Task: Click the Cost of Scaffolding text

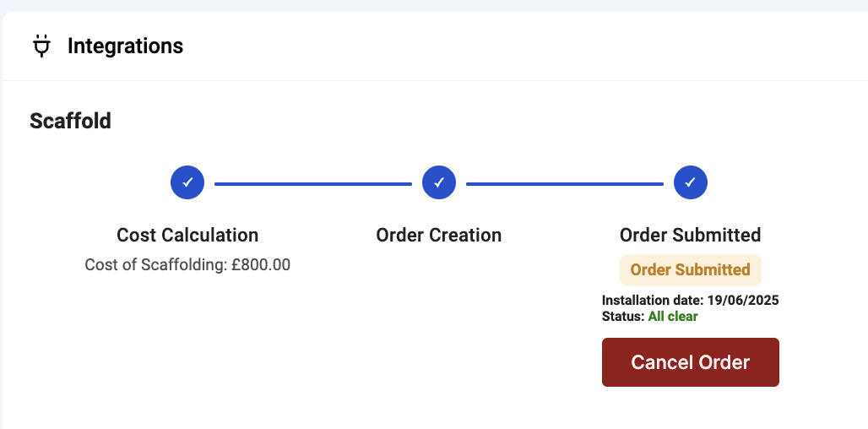Action: point(156,264)
